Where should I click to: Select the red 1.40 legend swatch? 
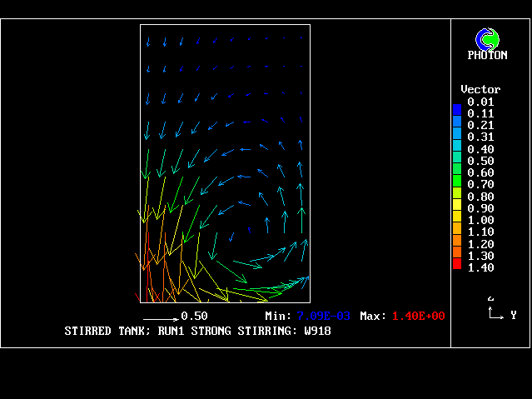(x=456, y=265)
